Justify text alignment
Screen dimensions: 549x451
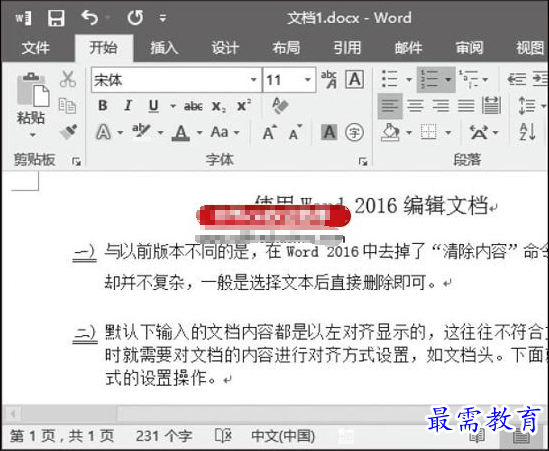466,105
